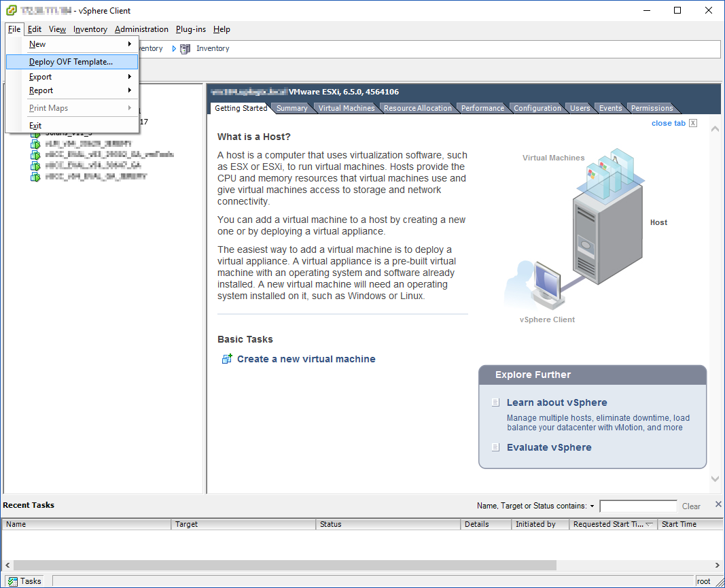Sort tasks by the Details column header
725x588 pixels.
[x=486, y=524]
